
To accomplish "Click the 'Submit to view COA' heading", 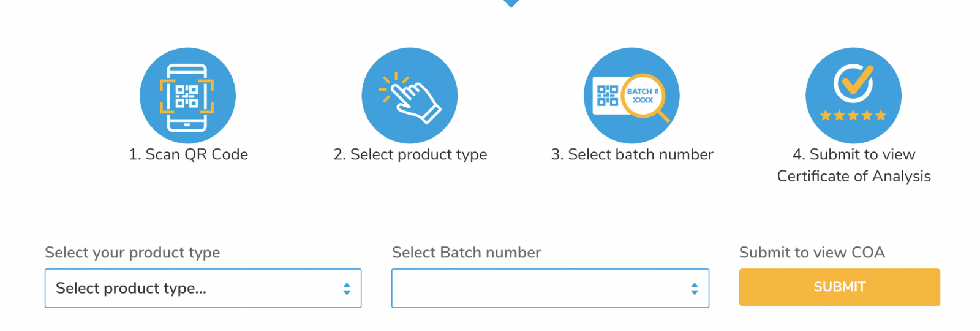I will click(812, 253).
